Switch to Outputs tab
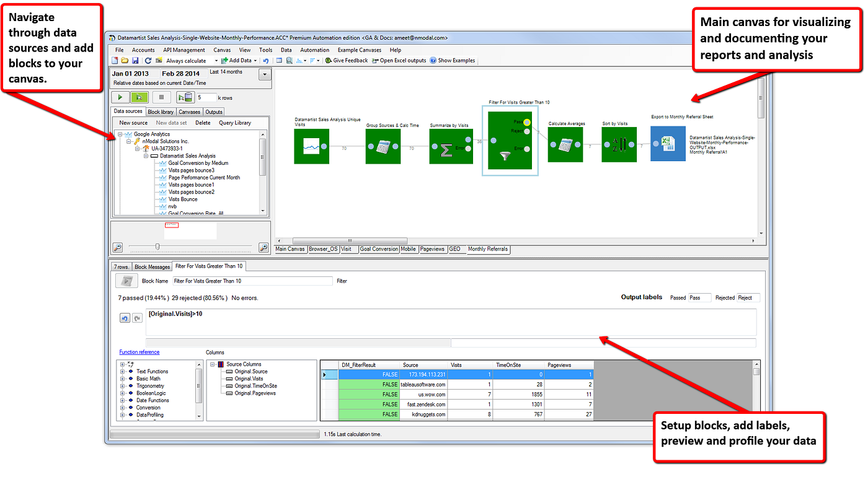868x487 pixels. [x=214, y=112]
